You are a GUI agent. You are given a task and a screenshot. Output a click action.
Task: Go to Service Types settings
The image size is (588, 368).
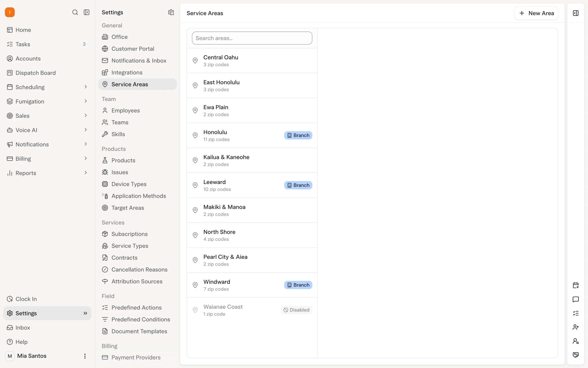(x=138, y=246)
